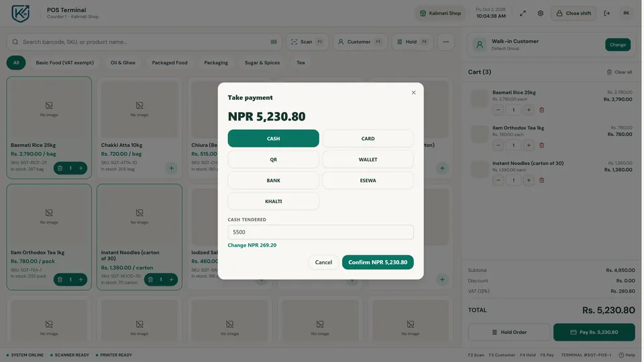
Task: Click the Basmati Rice 25kg cart quantity field
Action: coord(513,110)
